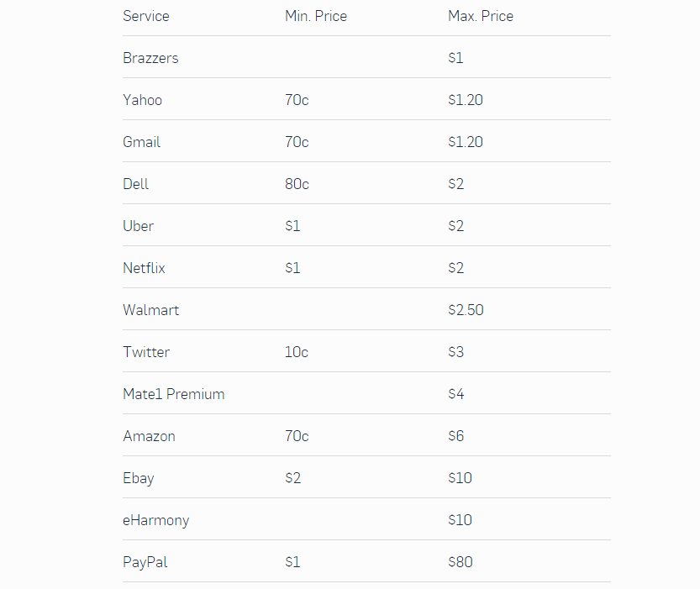
Task: Click the Min. Price column header
Action: pos(316,16)
